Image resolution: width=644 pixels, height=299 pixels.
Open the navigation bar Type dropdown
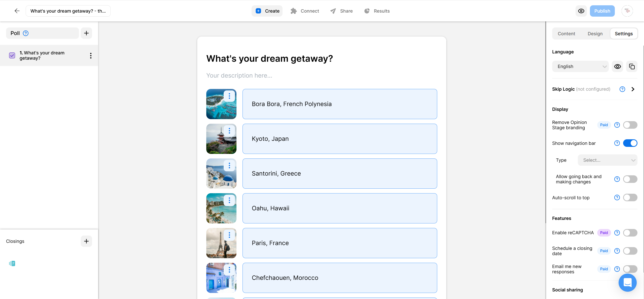(608, 160)
